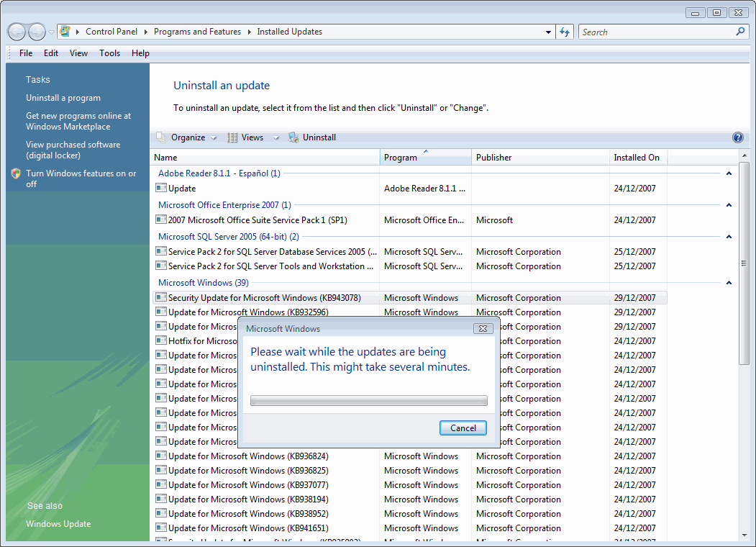The width and height of the screenshot is (756, 547).
Task: Click icon of SQL Server Tools and Workstation row
Action: 161,266
